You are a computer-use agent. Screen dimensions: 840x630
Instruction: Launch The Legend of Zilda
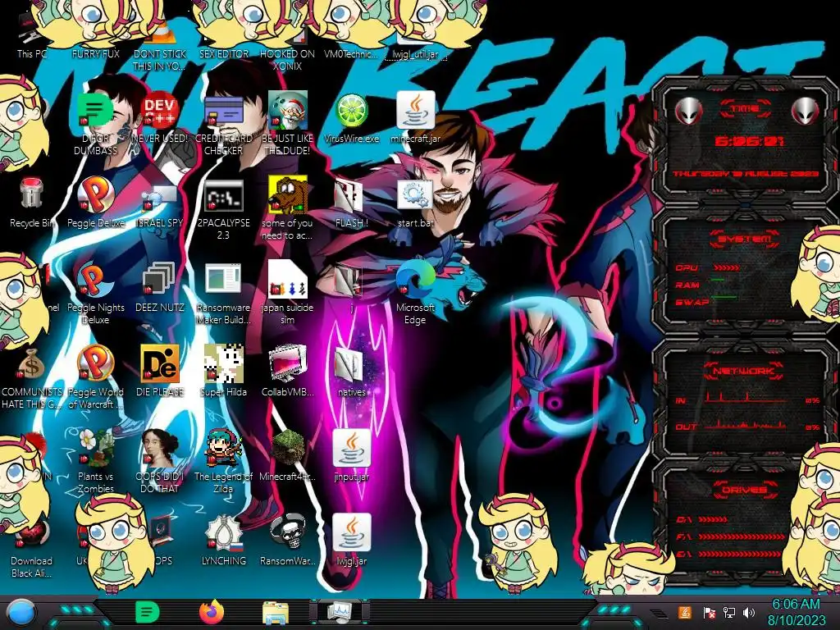(x=223, y=448)
